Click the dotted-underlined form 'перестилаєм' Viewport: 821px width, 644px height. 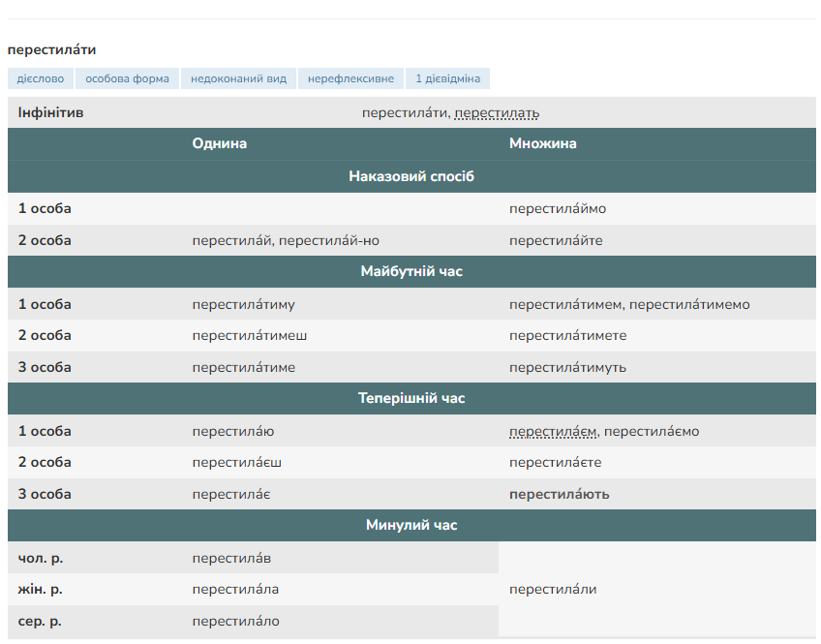[553, 431]
